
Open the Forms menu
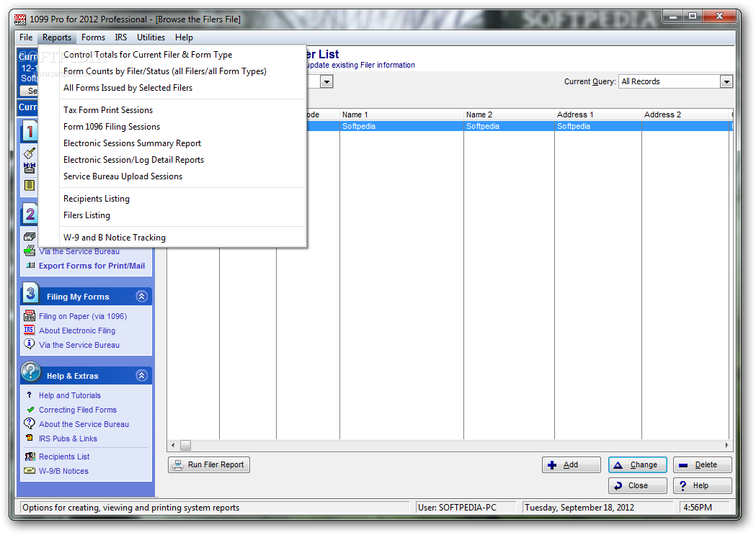pos(93,37)
